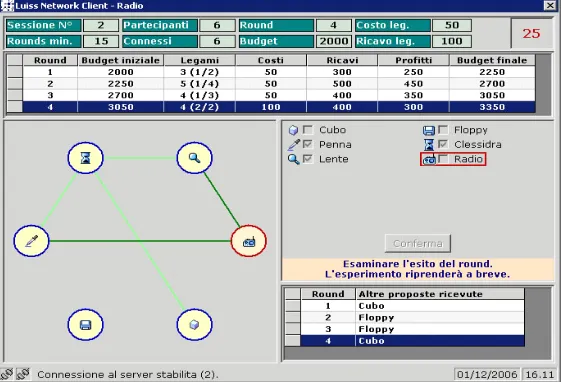Click the Clessidra hourglass icon in the list
The width and height of the screenshot is (562, 382).
click(x=428, y=145)
